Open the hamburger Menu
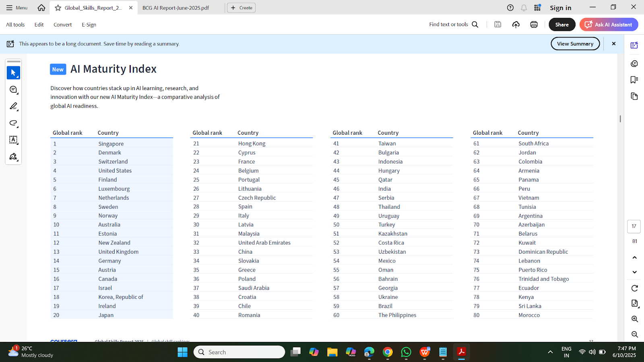644x362 pixels. 17,8
